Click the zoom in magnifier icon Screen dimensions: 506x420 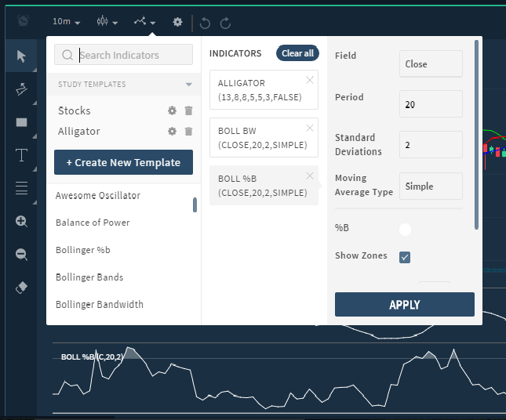[21, 222]
